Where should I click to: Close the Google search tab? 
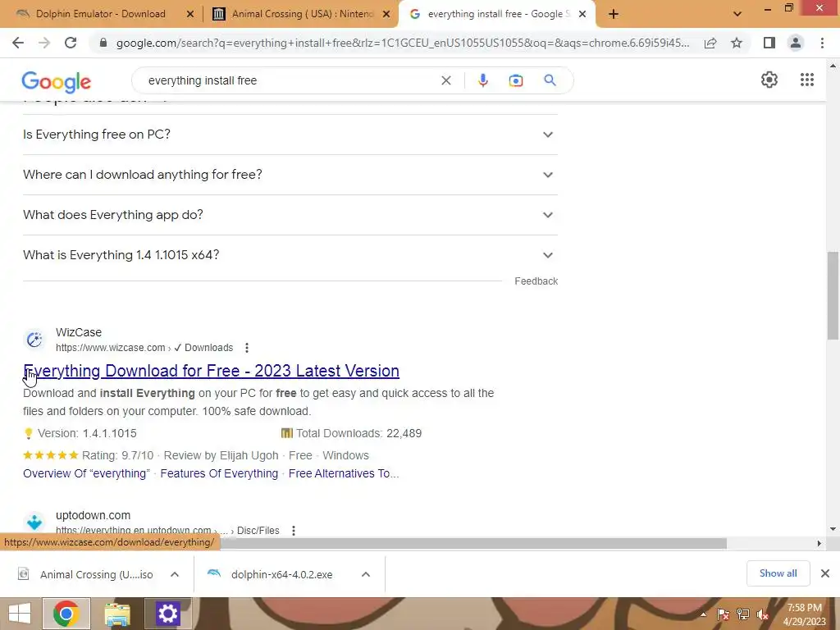coord(582,14)
